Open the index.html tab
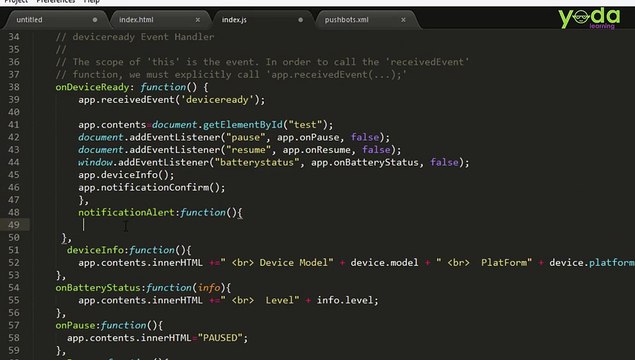The height and width of the screenshot is (360, 635). pyautogui.click(x=136, y=20)
